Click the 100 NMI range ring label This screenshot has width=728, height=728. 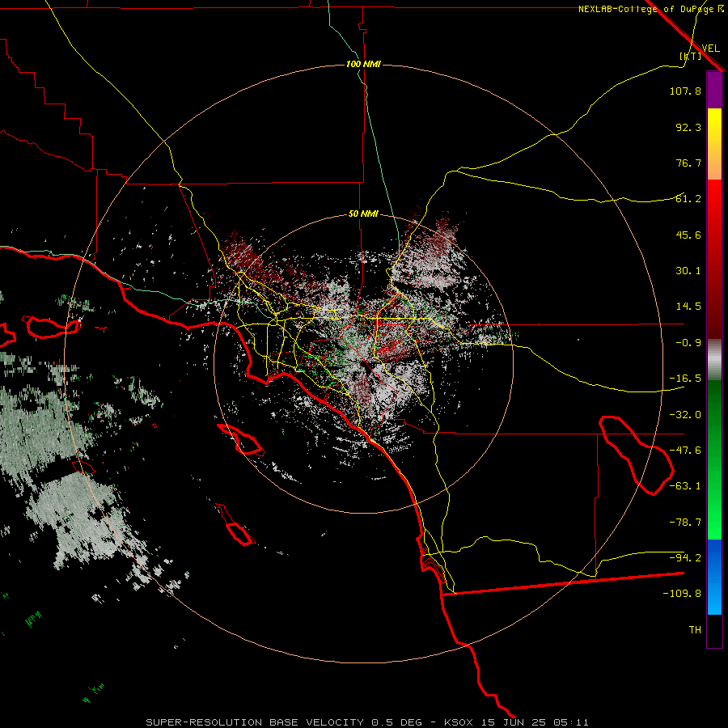[363, 64]
